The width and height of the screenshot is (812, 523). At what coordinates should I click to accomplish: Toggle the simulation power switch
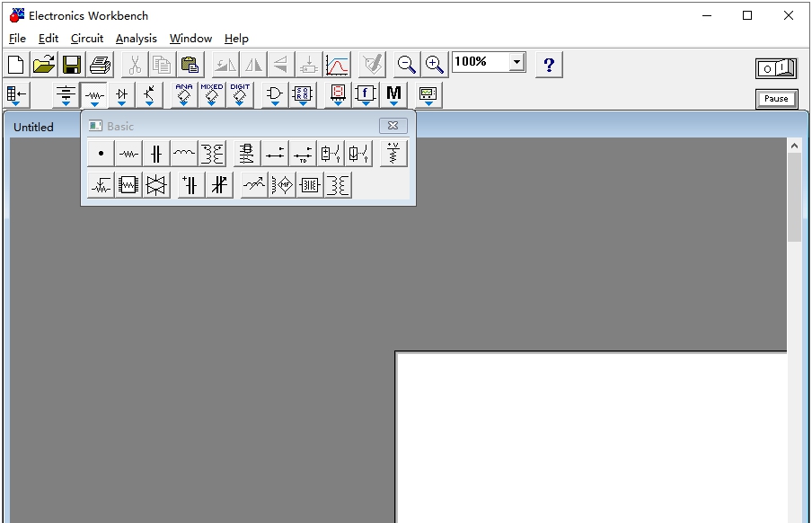[x=775, y=68]
